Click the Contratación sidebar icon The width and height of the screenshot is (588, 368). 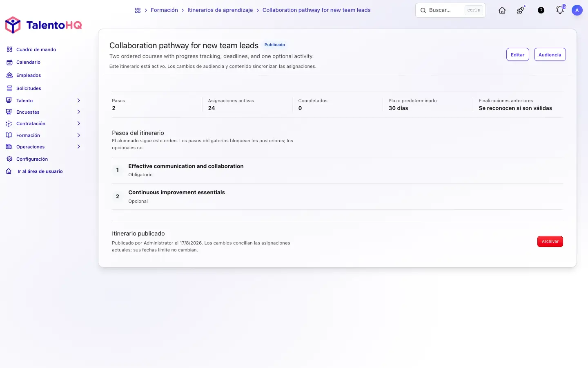[x=9, y=123]
